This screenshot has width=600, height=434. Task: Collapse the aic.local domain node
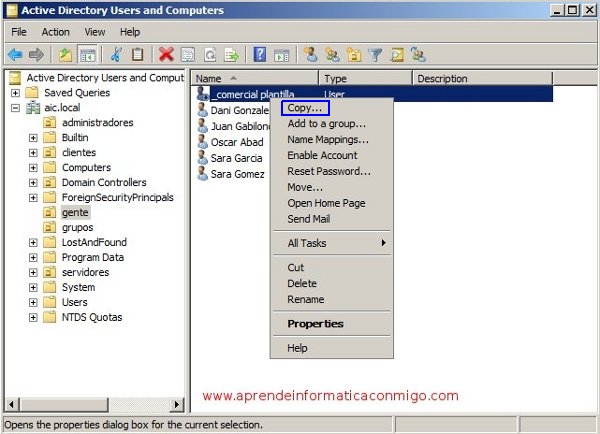[x=15, y=108]
